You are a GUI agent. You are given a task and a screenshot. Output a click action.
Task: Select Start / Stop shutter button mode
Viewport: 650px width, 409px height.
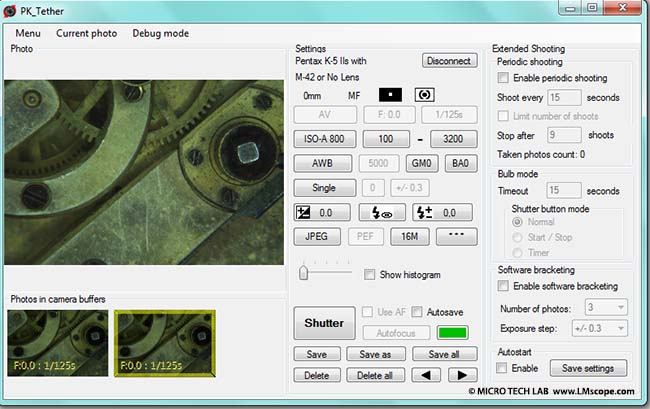pyautogui.click(x=517, y=237)
